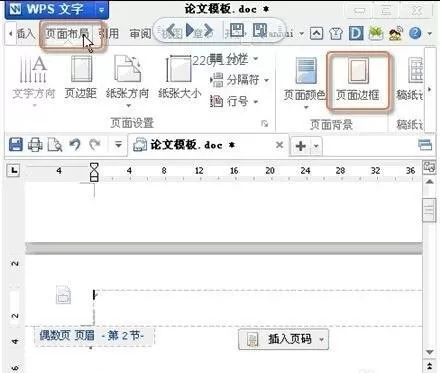
Task: Click the 插入页码 insert page number button
Action: pos(283,339)
